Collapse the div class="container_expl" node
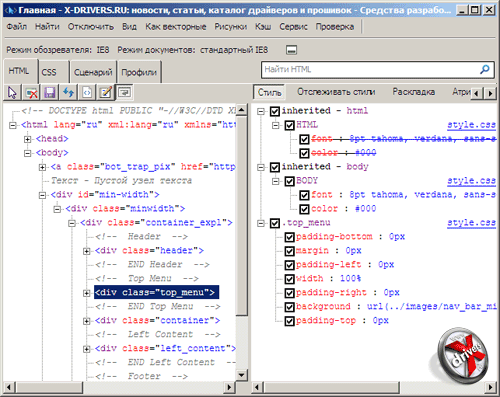 pos(72,223)
